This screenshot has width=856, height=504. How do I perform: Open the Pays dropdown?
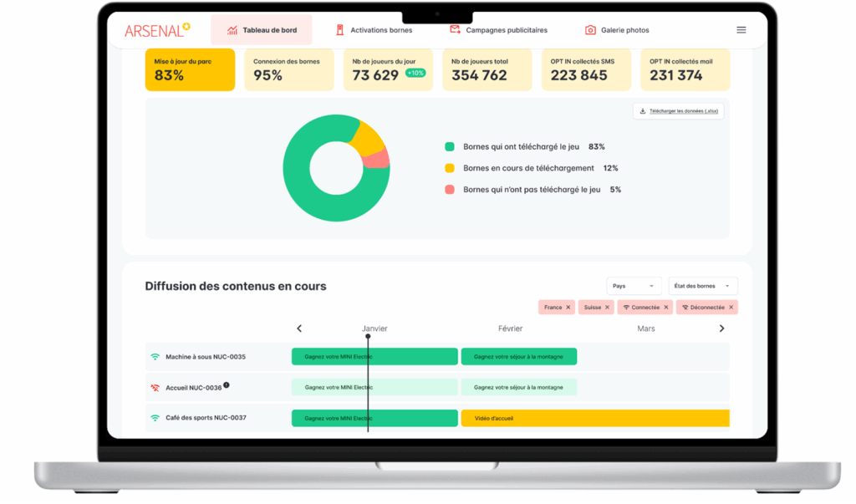634,285
